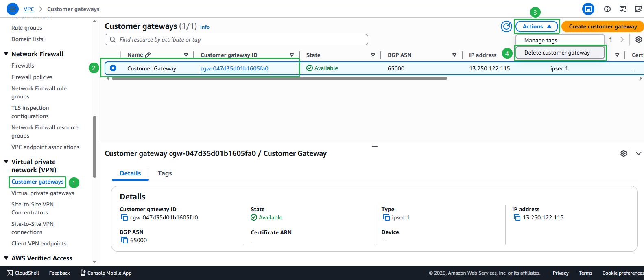Screen dimensions: 644x280
Task: Open cgw-047d35d01b1605fa0 link in table
Action: tap(234, 68)
